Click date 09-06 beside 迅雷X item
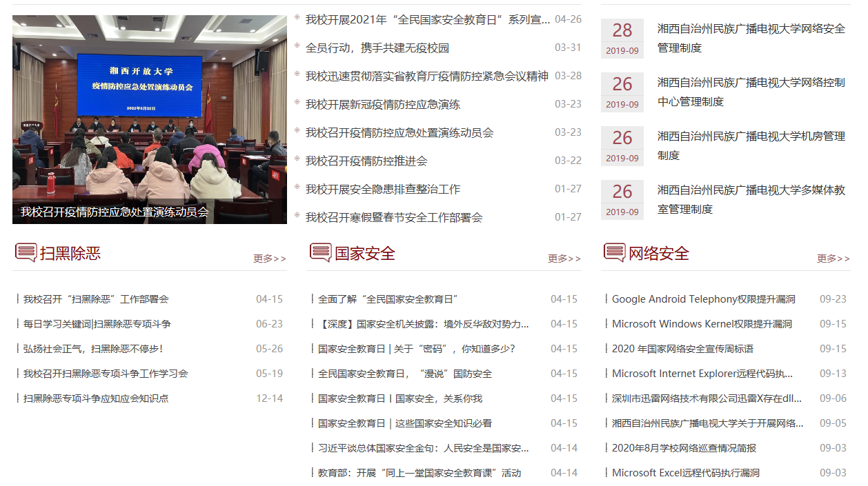868x486 pixels. pos(833,398)
